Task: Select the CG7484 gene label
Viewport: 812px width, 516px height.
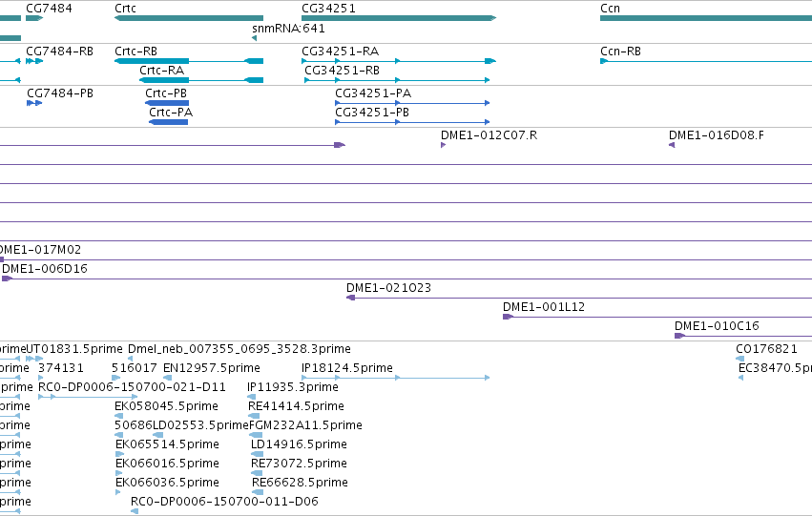Action: coord(49,9)
